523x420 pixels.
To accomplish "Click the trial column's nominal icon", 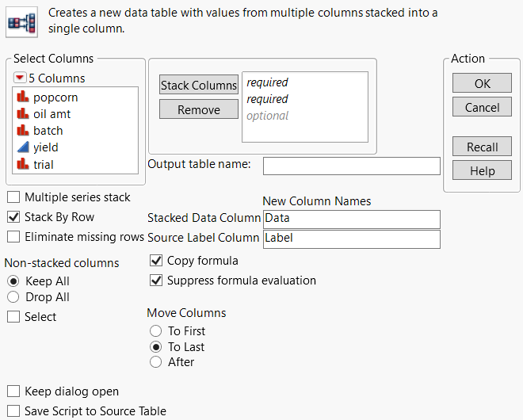I will (22, 165).
